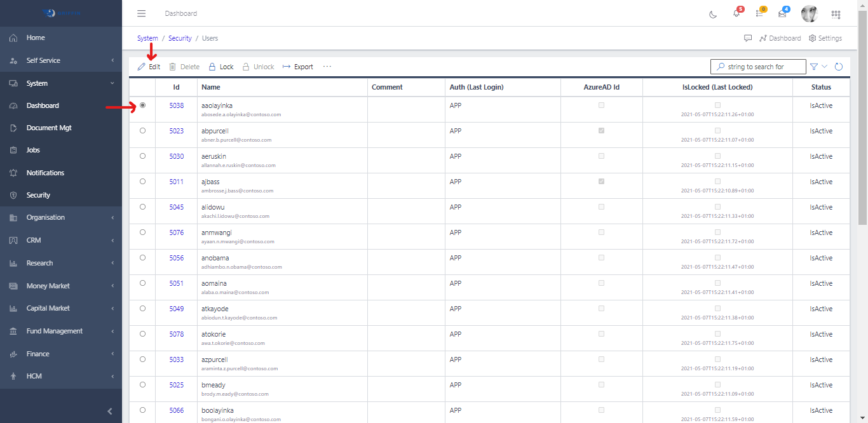
Task: Toggle dark mode moon icon
Action: [x=713, y=14]
